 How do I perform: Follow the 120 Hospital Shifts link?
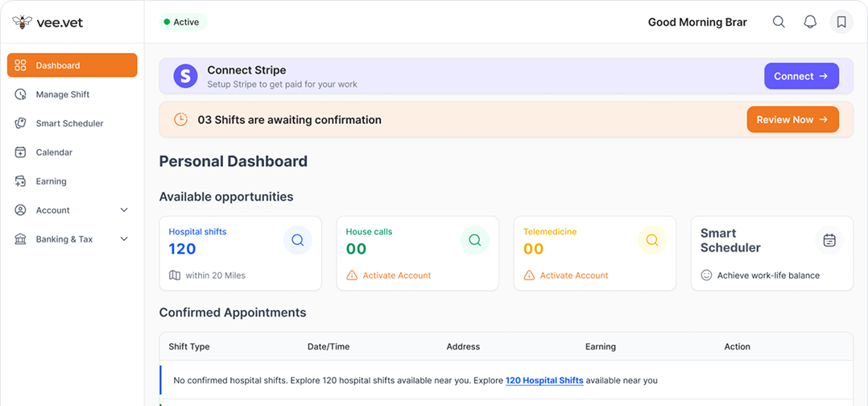point(544,380)
